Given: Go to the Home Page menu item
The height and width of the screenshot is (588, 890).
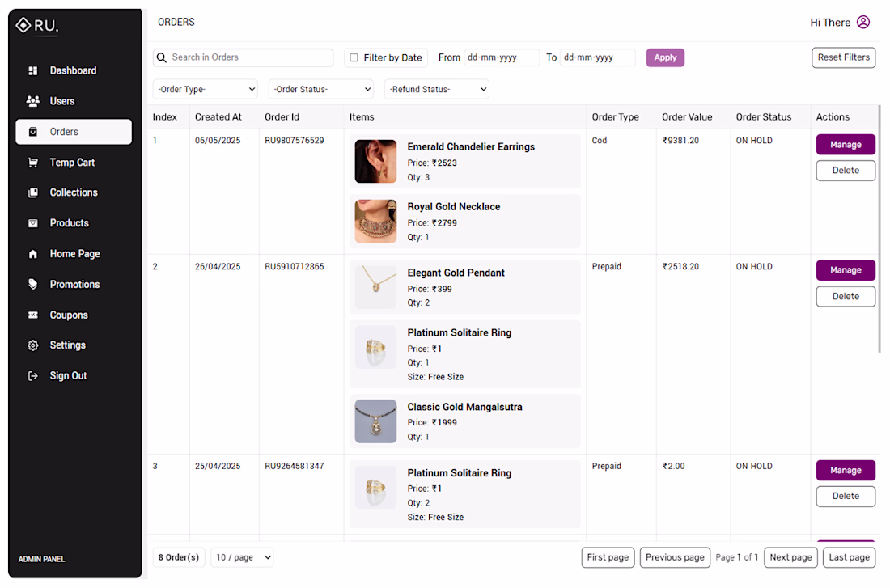Looking at the screenshot, I should 74,254.
